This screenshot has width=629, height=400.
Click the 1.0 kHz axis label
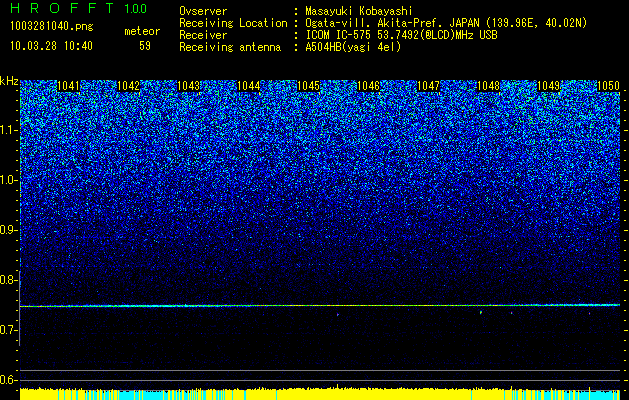click(x=8, y=181)
